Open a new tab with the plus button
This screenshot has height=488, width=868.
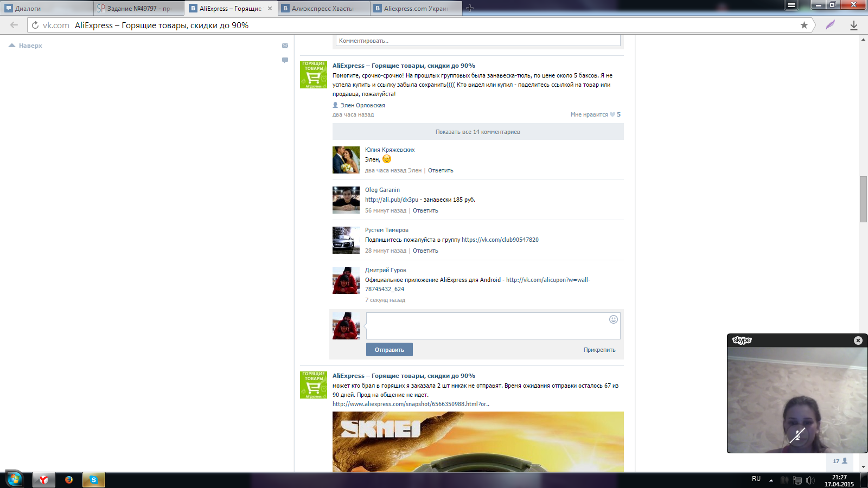pos(470,8)
